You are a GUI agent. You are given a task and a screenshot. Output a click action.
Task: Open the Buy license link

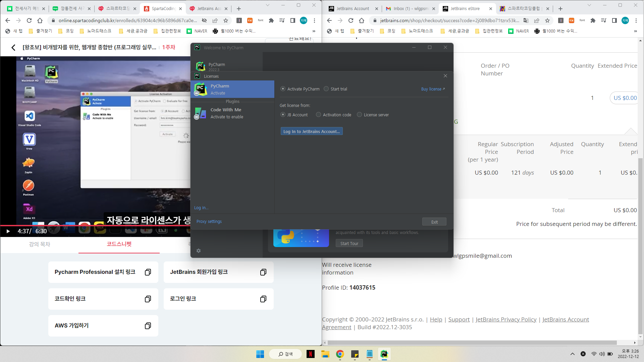[x=433, y=89]
